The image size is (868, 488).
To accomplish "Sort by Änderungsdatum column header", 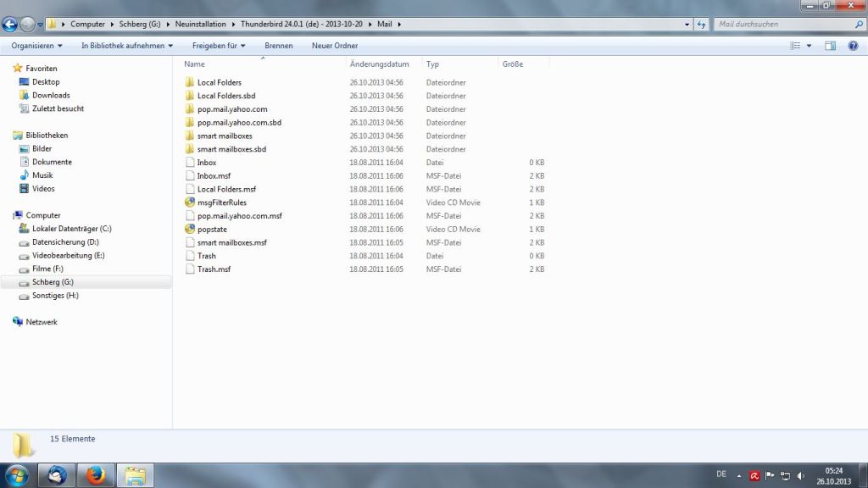I will click(x=379, y=64).
